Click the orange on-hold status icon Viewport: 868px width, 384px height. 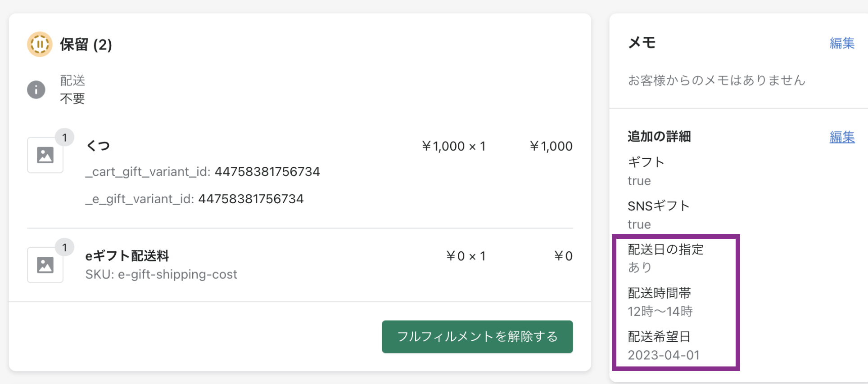pyautogui.click(x=40, y=44)
